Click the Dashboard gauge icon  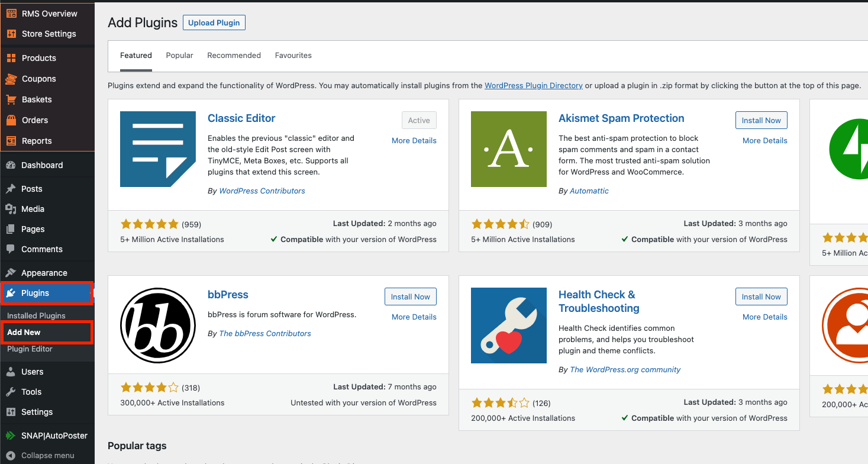[11, 165]
